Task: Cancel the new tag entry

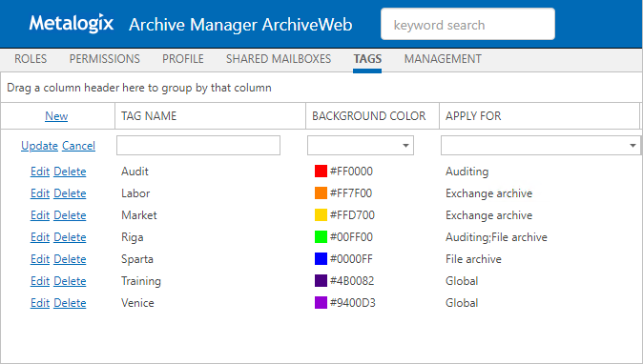Action: [x=79, y=146]
